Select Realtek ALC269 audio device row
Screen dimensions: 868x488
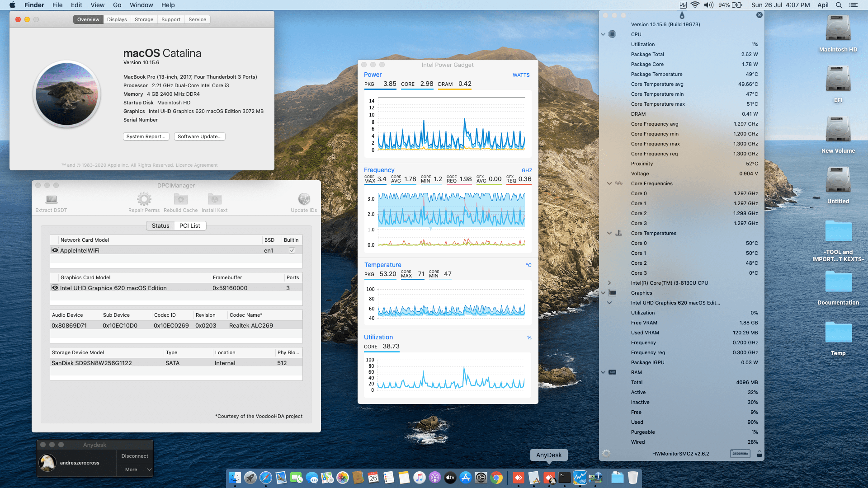click(176, 325)
